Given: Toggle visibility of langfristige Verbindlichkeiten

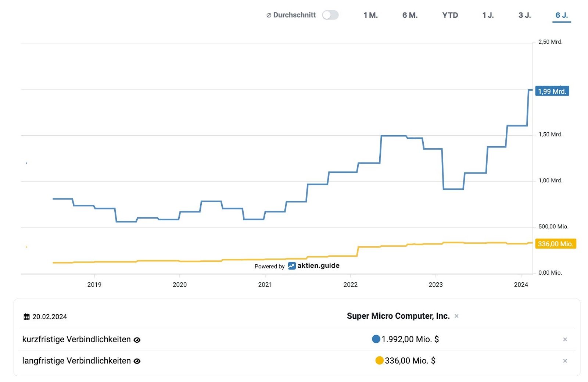Looking at the screenshot, I should tap(137, 361).
